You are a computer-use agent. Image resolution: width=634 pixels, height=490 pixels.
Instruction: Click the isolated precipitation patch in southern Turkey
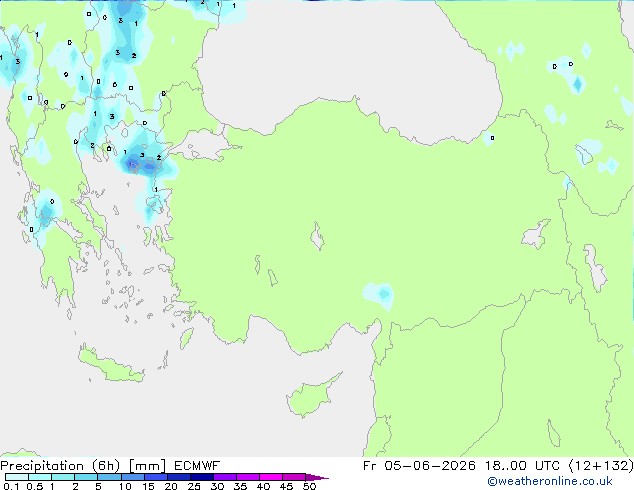click(379, 295)
